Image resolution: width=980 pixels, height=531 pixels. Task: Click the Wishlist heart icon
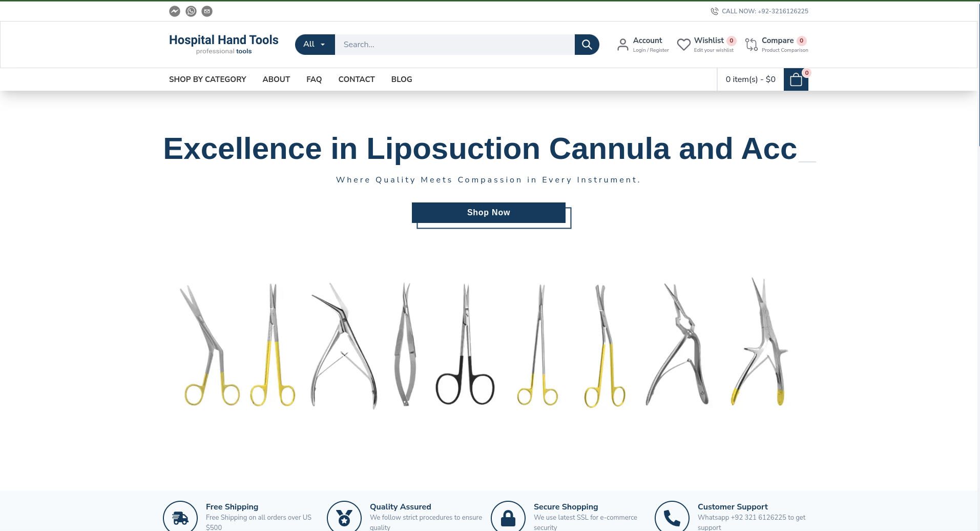684,45
